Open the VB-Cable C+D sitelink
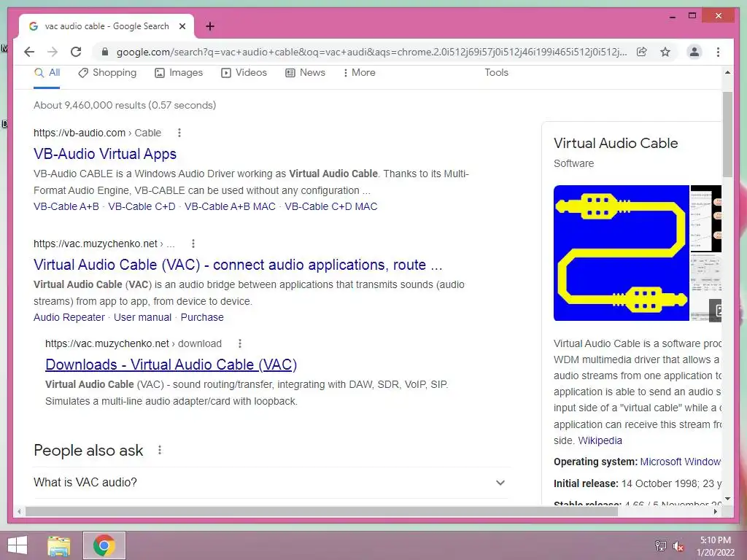Image resolution: width=747 pixels, height=560 pixels. point(142,206)
